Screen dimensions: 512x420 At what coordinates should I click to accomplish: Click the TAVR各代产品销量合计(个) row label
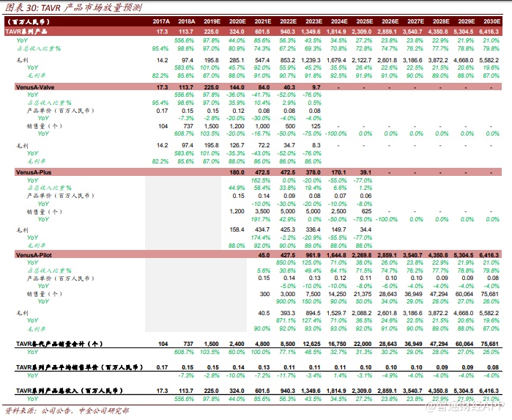coord(59,344)
